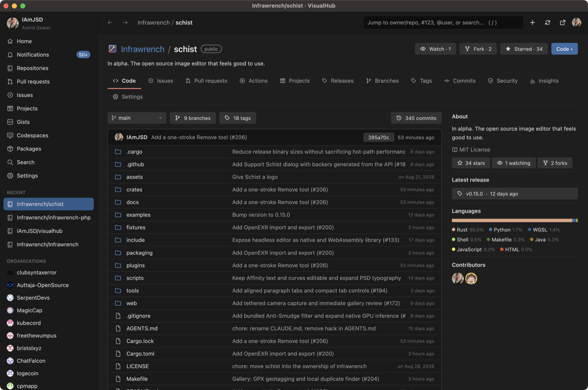Click the refresh icon in top bar
The image size is (588, 390).
(548, 22)
